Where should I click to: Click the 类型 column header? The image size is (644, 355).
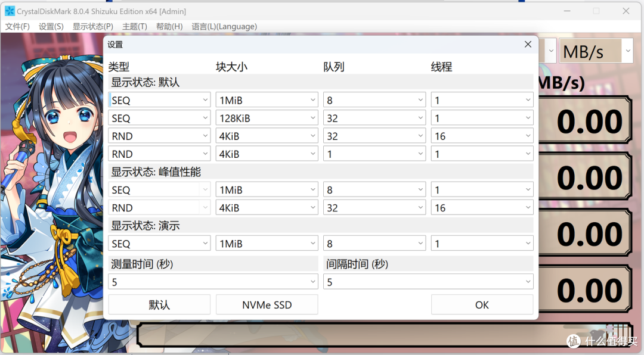tap(119, 67)
